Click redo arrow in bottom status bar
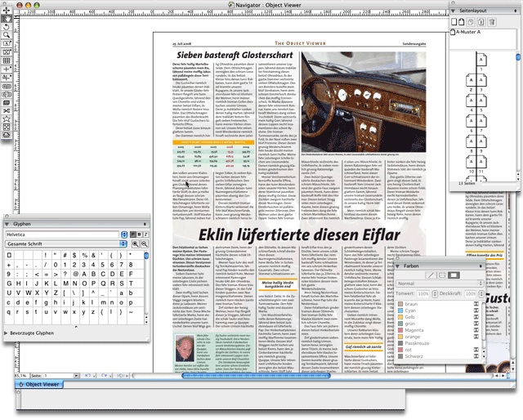This screenshot has width=523, height=420. 105,376
